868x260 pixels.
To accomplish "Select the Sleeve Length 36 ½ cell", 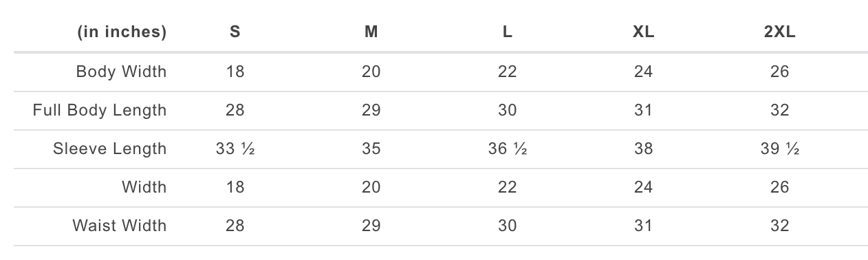I will point(508,149).
